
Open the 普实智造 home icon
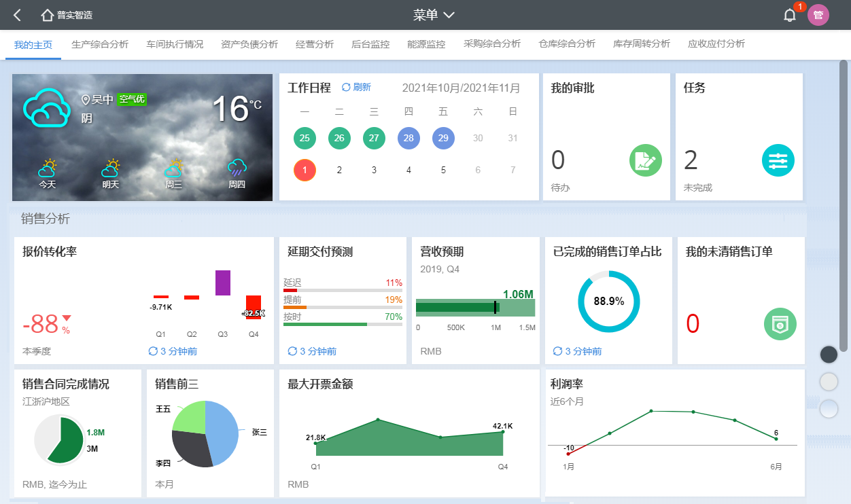coord(47,15)
